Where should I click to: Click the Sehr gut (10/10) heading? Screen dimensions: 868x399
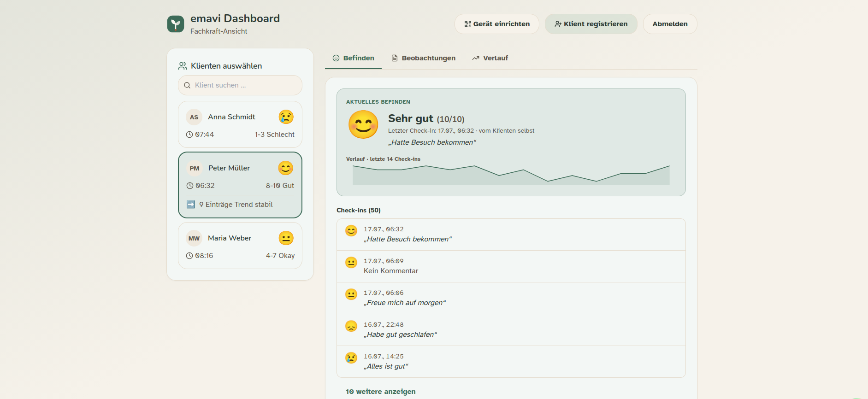click(426, 119)
